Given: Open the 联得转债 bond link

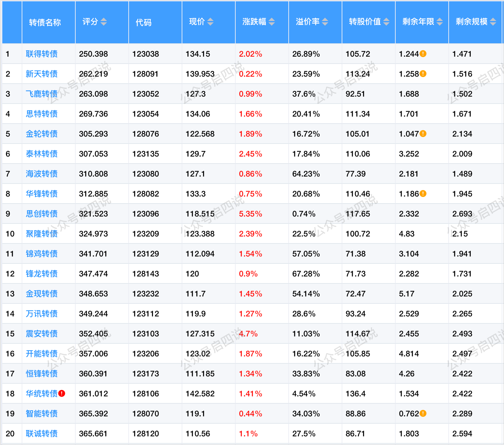Looking at the screenshot, I should coord(42,54).
